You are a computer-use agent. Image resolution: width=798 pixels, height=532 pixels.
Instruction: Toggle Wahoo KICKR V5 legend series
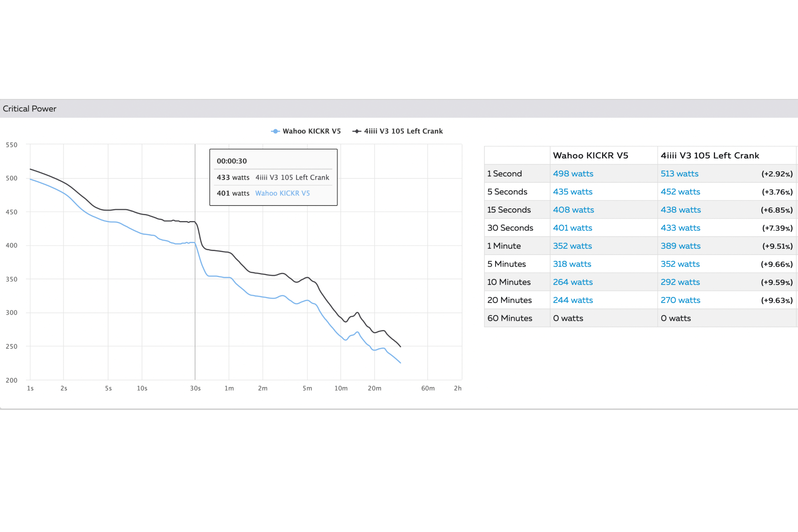tap(306, 131)
